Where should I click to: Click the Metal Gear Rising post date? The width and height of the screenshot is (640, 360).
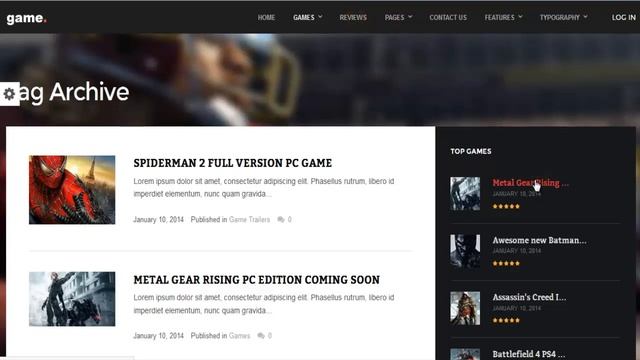tap(158, 336)
